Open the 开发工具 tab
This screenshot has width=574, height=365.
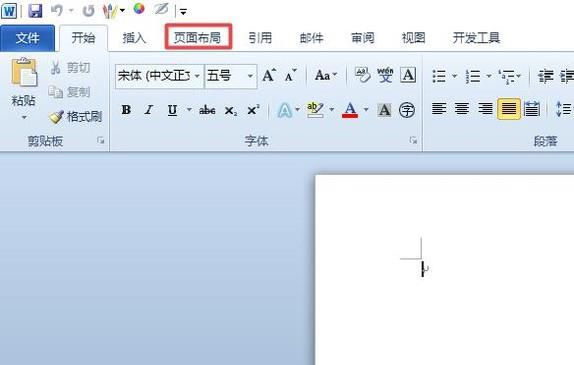pyautogui.click(x=476, y=38)
